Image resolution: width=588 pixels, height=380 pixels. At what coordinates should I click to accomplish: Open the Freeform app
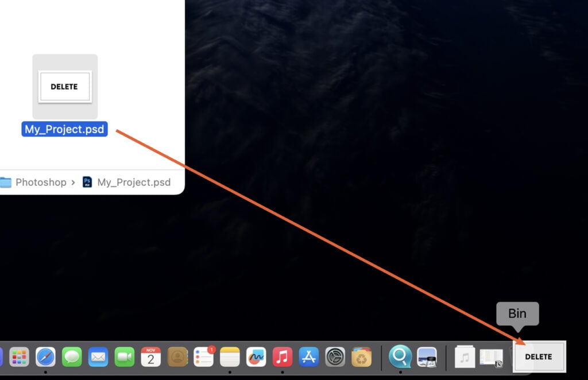click(x=256, y=357)
